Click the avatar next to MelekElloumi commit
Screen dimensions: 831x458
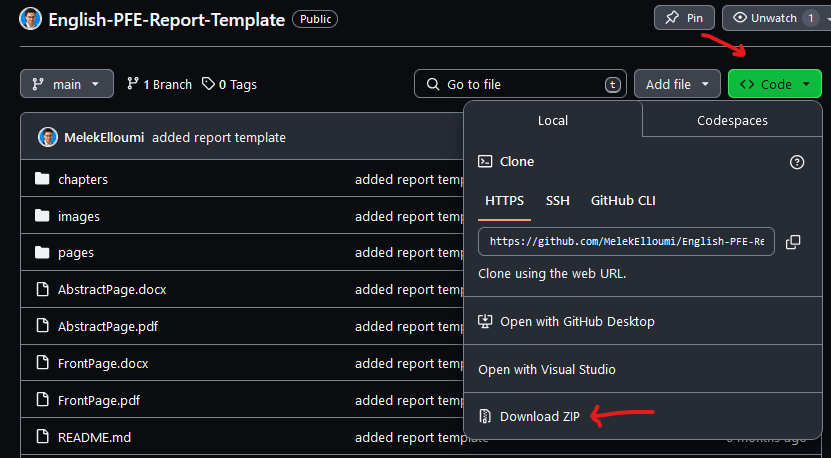pos(48,137)
